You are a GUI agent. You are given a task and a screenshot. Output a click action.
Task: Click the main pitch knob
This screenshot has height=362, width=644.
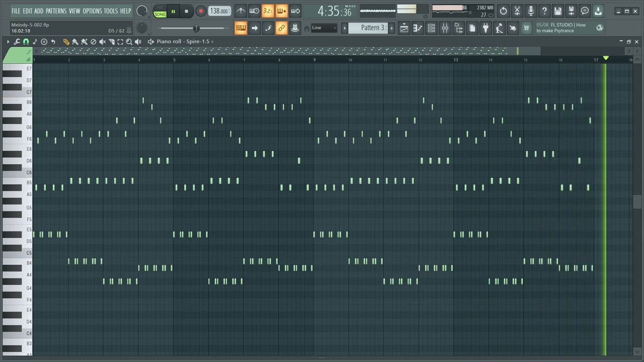point(142,28)
